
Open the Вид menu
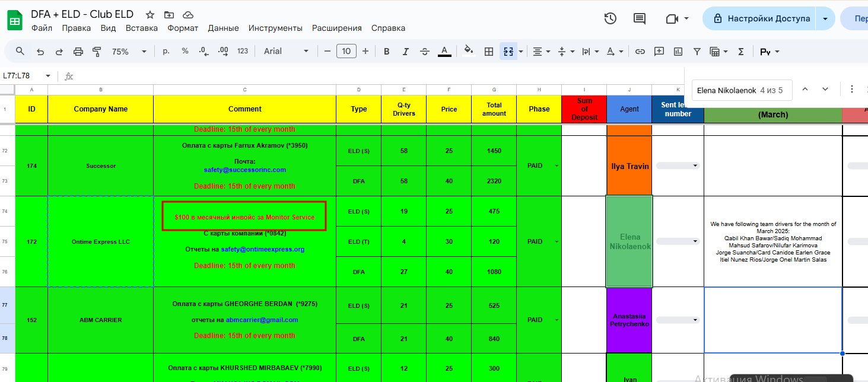coord(108,28)
